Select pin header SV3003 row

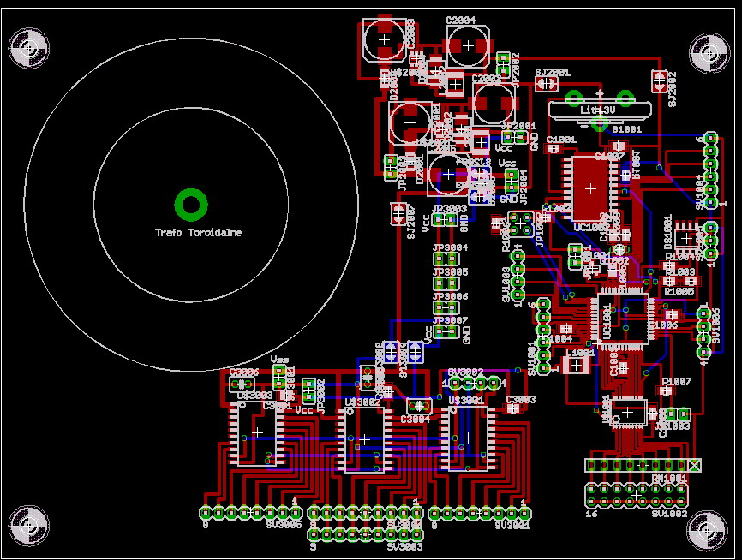click(365, 534)
